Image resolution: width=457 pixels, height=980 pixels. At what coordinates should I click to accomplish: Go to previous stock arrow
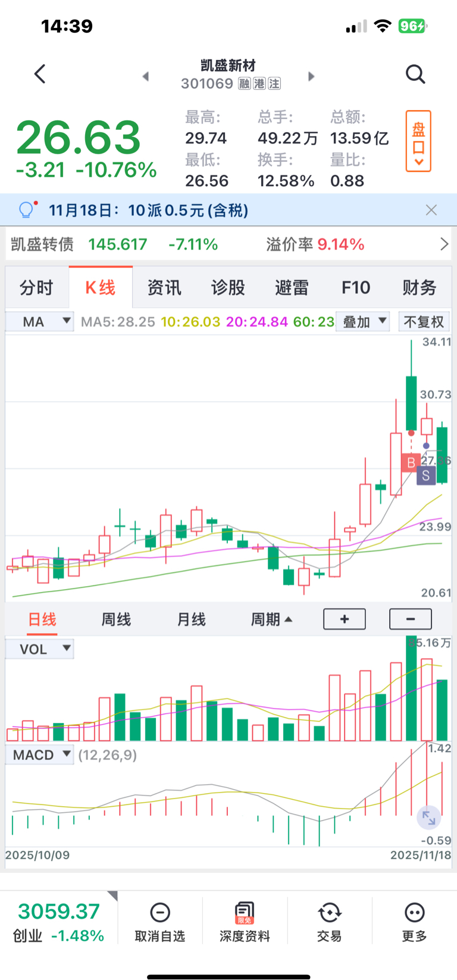tap(146, 76)
